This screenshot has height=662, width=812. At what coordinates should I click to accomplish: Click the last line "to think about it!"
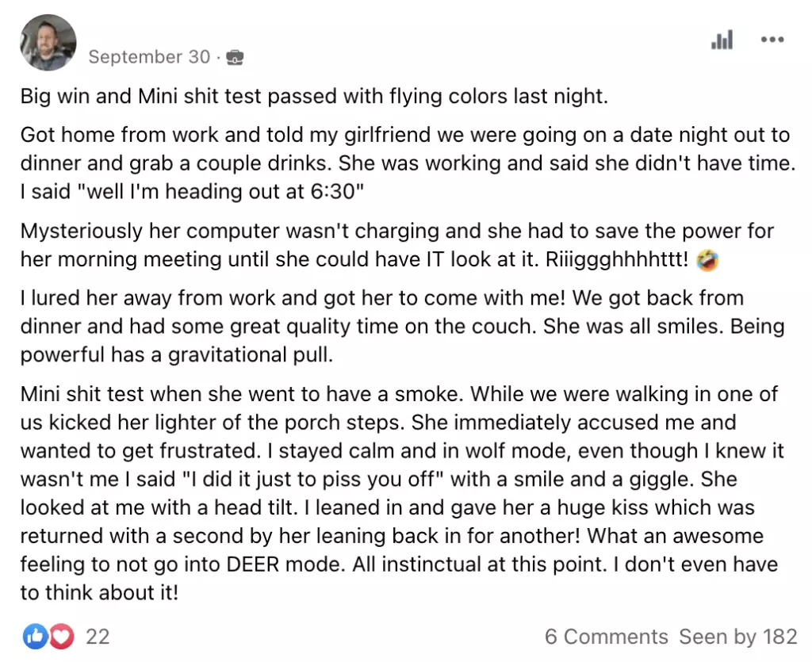pyautogui.click(x=99, y=593)
